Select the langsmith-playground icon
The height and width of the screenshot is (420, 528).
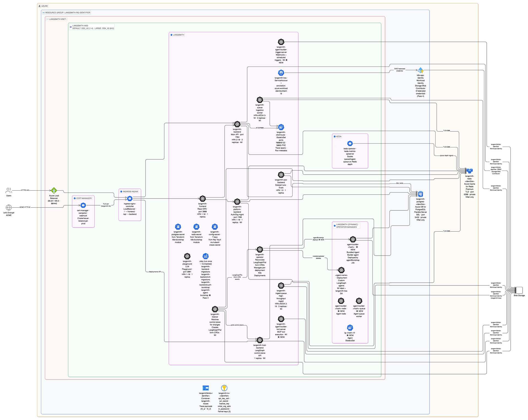187,256
